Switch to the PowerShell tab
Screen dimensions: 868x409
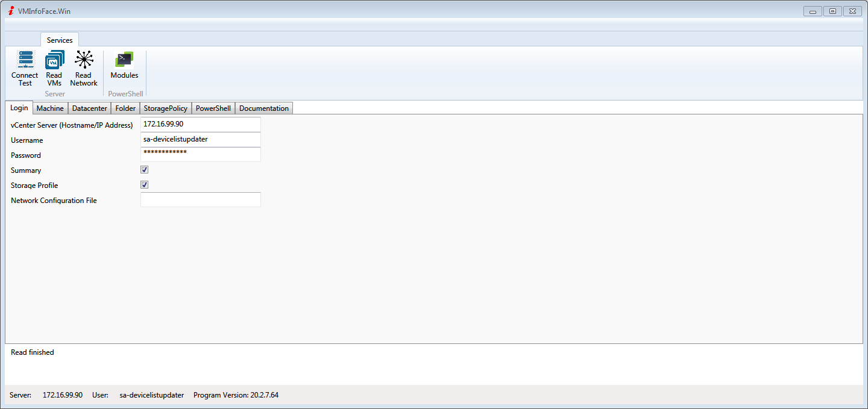(213, 108)
